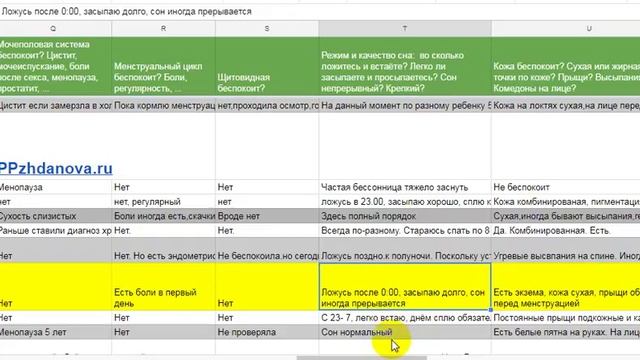Image resolution: width=640 pixels, height=360 pixels.
Task: Select cell 'Да. Комбинированная. Есть.'
Action: 566,231
